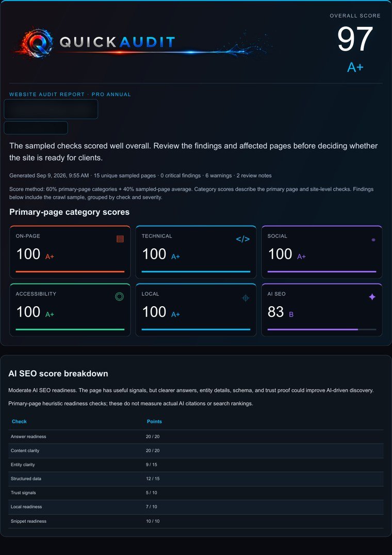
Task: Click the AI SEO card sparkle icon
Action: 372,297
